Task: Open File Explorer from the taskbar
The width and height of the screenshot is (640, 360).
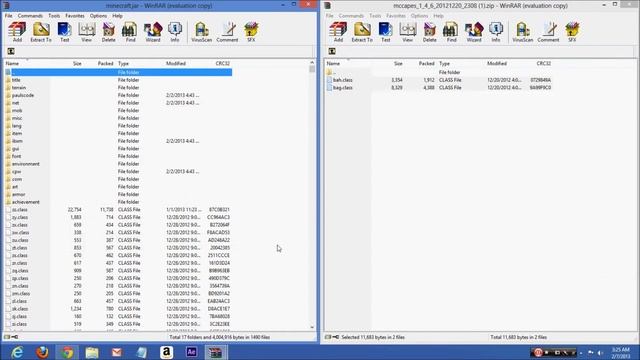Action: click(92, 352)
